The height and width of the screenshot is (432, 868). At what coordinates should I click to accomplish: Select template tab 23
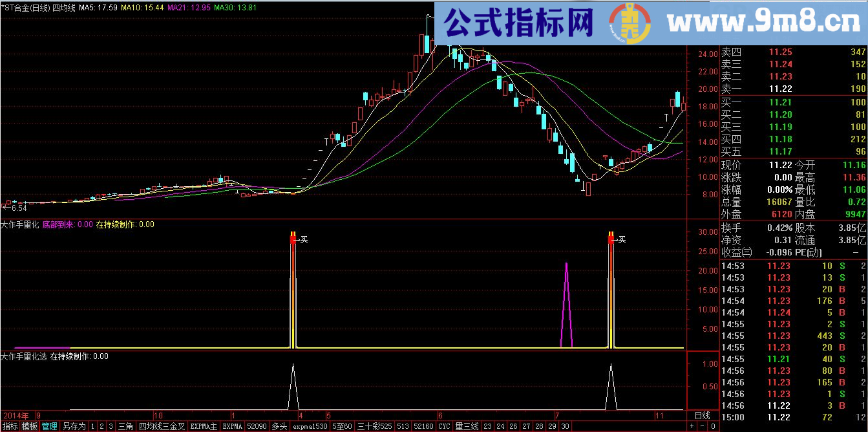[487, 427]
